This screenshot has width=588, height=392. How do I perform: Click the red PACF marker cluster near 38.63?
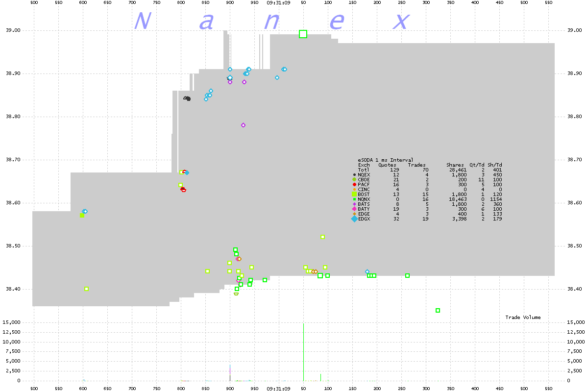183,189
